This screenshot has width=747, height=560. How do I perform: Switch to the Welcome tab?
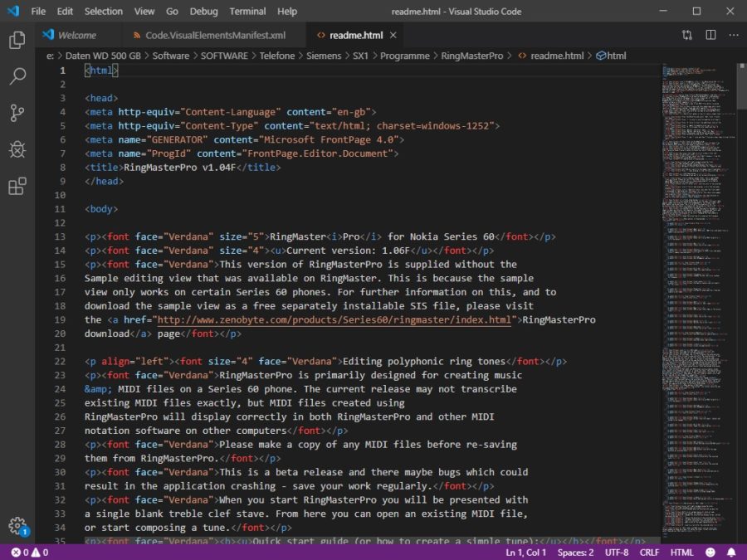pyautogui.click(x=79, y=35)
